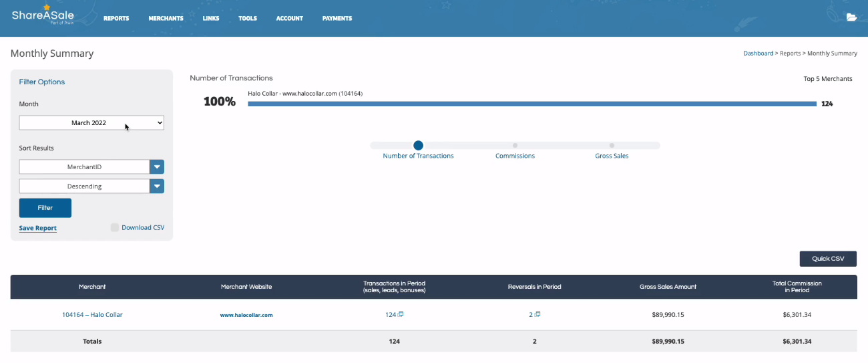
Task: Click the Filter Options heading
Action: pos(42,82)
